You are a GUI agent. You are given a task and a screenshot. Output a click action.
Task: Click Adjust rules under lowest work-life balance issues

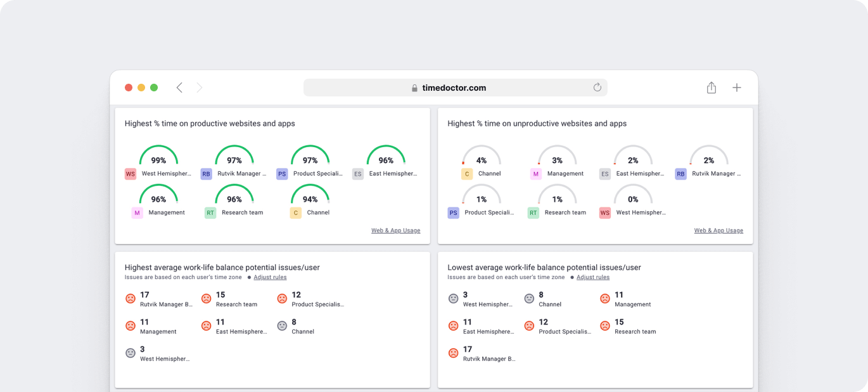pyautogui.click(x=593, y=277)
